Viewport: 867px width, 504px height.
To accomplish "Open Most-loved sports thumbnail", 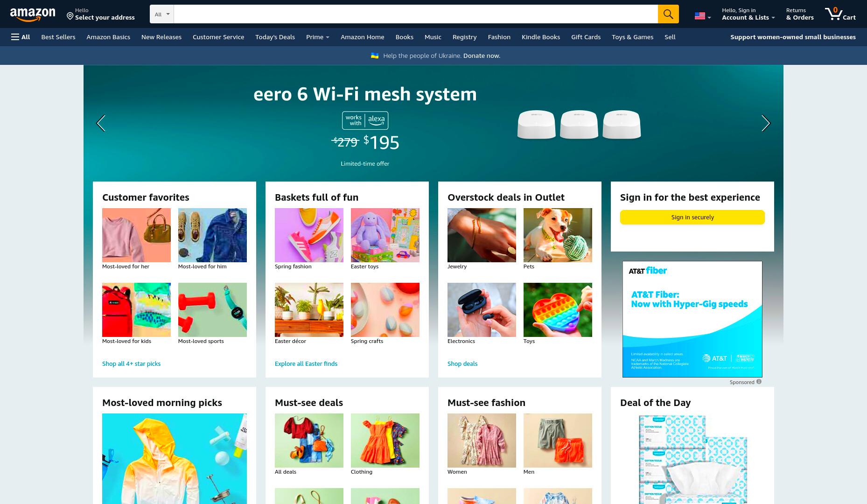I will (212, 310).
